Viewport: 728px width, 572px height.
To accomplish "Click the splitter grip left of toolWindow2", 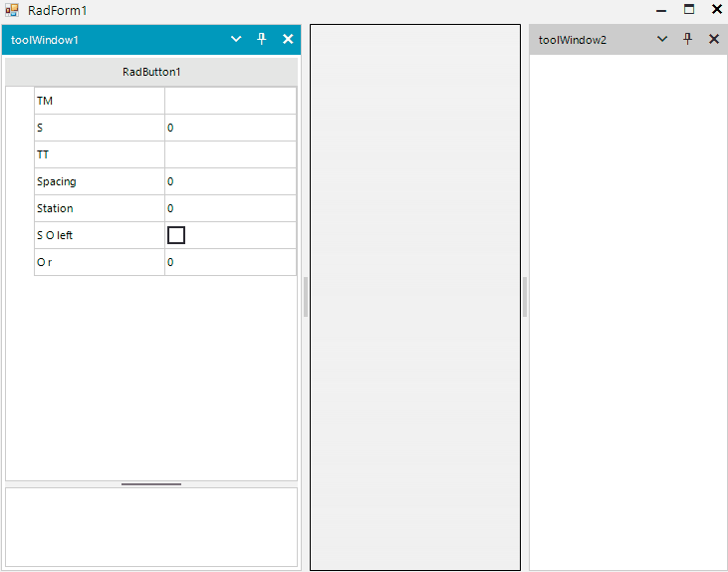I will click(x=525, y=297).
